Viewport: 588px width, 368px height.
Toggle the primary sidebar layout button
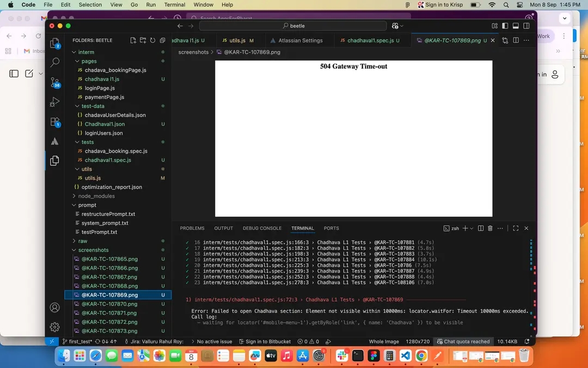tap(505, 26)
